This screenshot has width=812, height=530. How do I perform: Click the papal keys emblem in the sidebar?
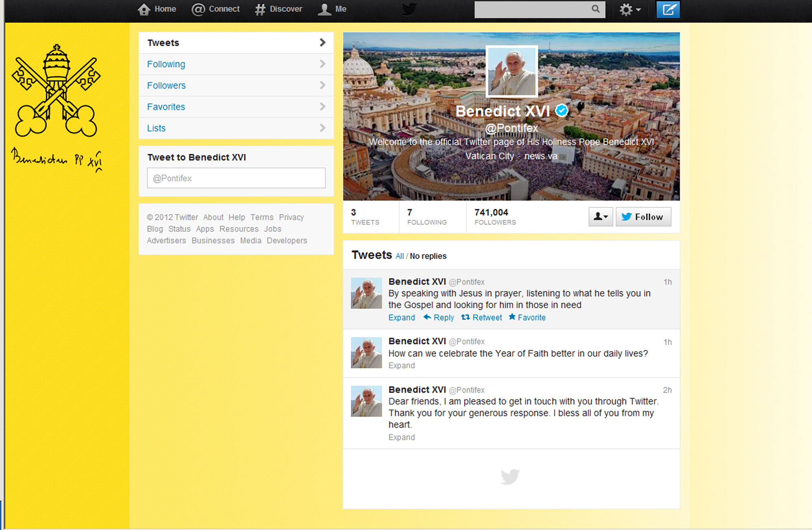click(x=56, y=90)
